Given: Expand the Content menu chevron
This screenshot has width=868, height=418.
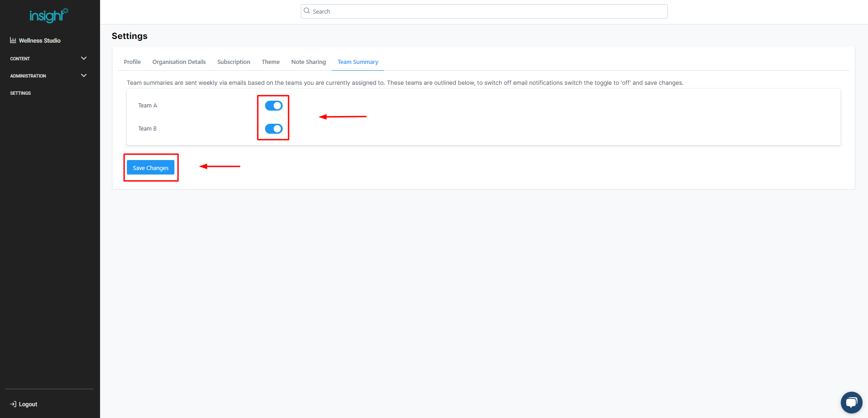Looking at the screenshot, I should pos(84,58).
